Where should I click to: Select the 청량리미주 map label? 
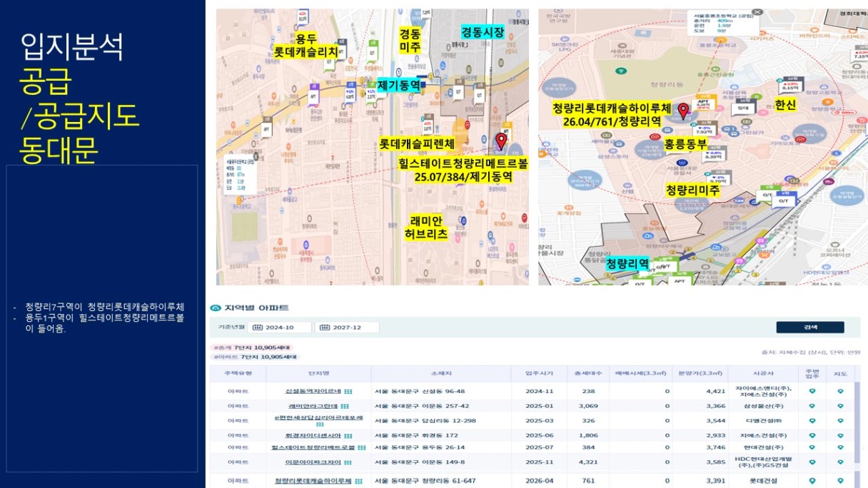pos(692,190)
